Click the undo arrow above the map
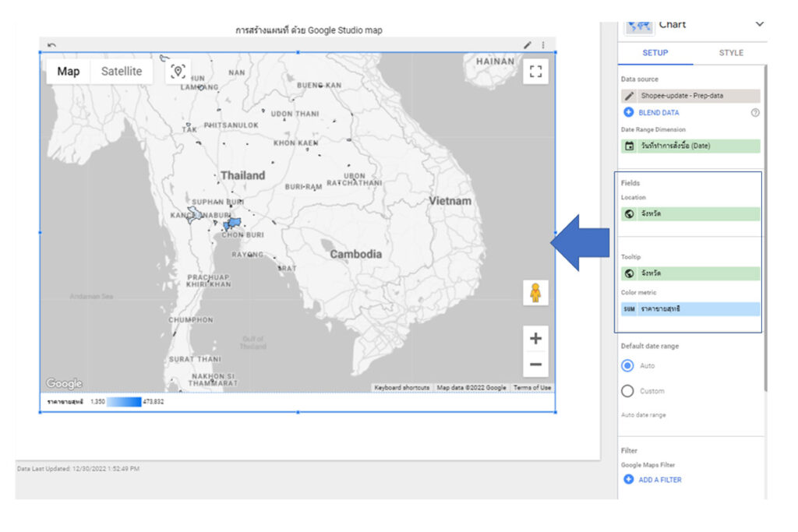 click(x=51, y=44)
